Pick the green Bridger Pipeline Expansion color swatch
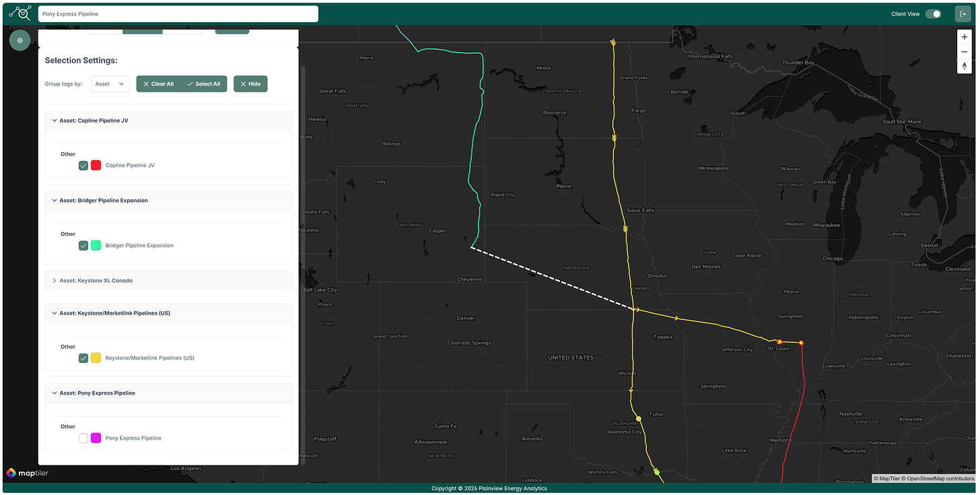This screenshot has height=495, width=980. click(96, 245)
